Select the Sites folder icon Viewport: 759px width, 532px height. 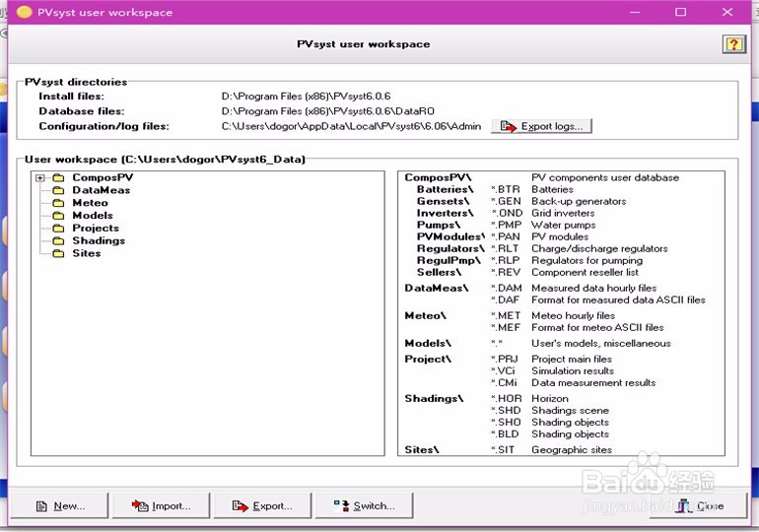pyautogui.click(x=58, y=253)
